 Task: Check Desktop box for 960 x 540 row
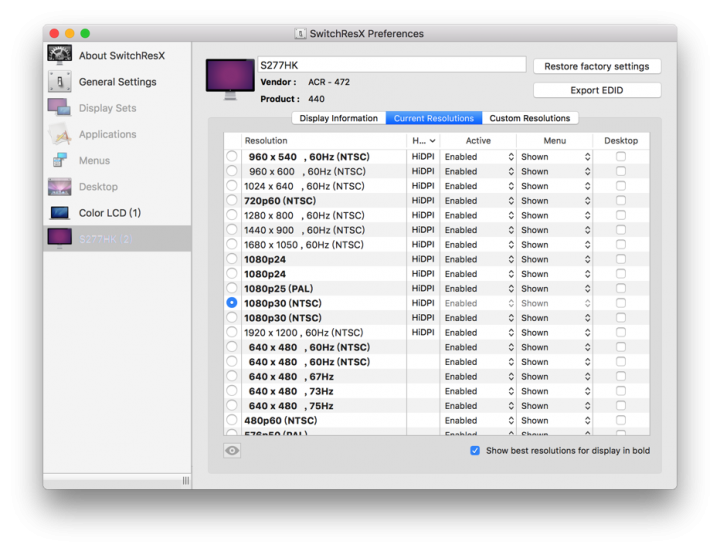[x=621, y=157]
